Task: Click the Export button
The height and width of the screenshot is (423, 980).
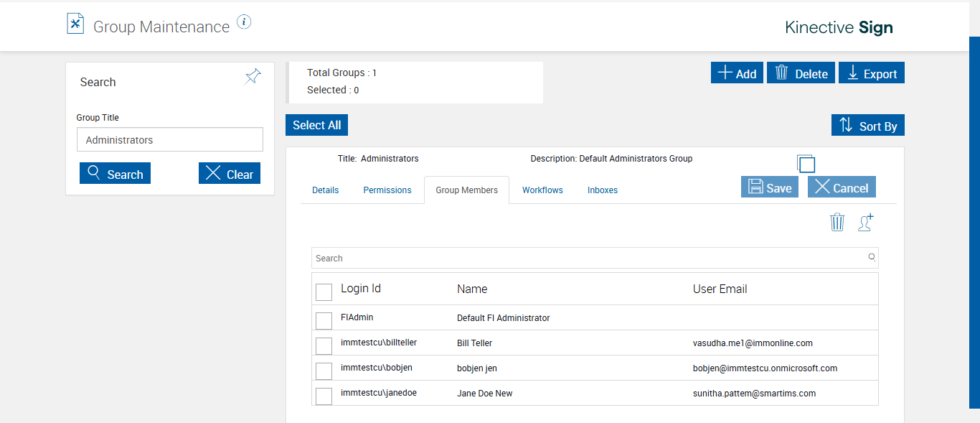Action: 872,73
